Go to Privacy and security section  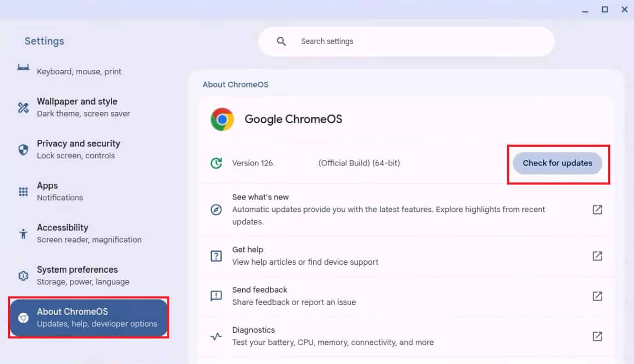click(x=78, y=149)
